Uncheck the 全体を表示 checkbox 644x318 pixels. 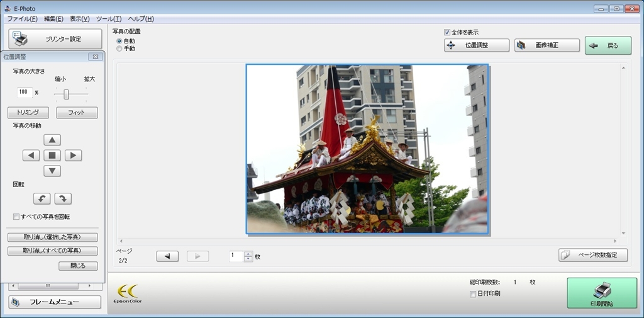pos(447,33)
